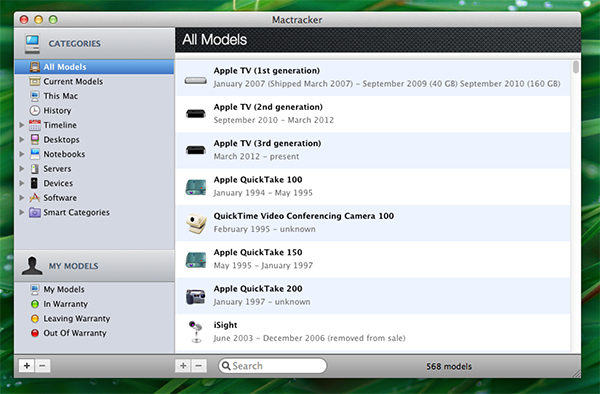Expand the Software disclosure triangle

pyautogui.click(x=22, y=198)
